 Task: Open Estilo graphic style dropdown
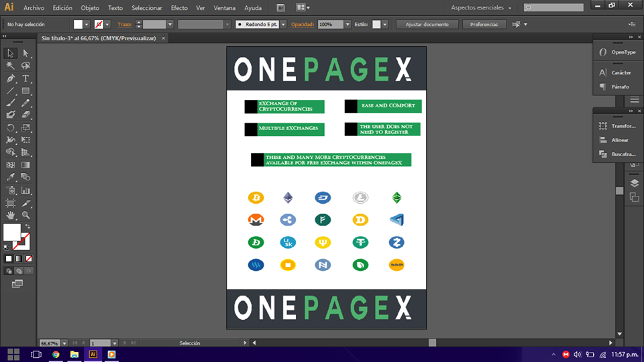385,25
